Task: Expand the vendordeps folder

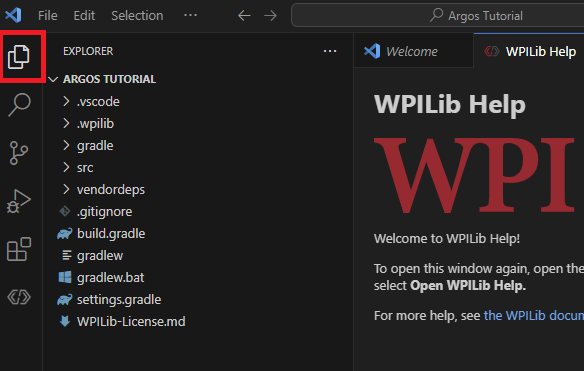Action: (x=66, y=189)
